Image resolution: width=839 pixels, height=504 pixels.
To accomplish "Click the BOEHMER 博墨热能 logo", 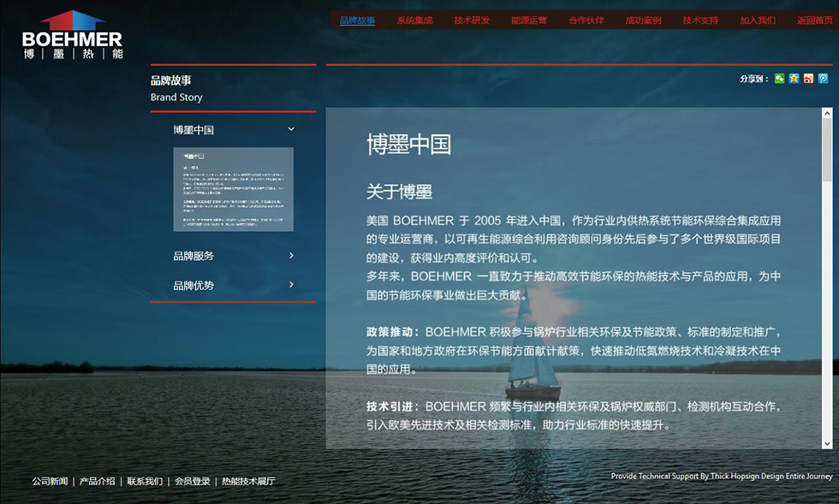I will (x=73, y=35).
